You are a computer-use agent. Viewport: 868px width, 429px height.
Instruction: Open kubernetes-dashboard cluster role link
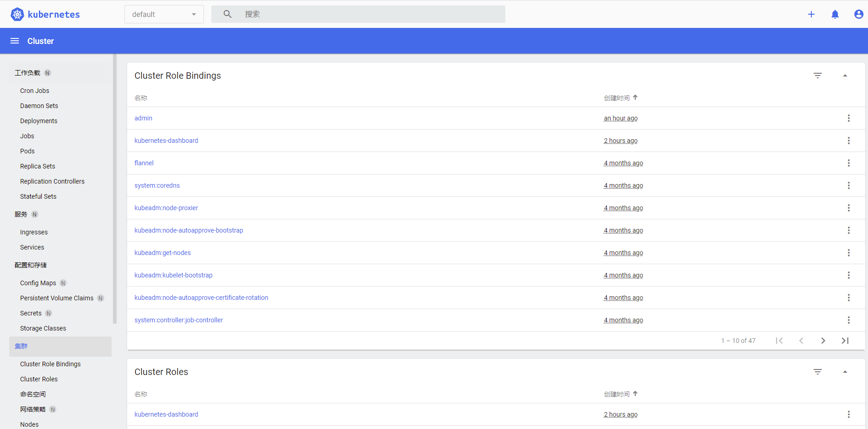166,414
